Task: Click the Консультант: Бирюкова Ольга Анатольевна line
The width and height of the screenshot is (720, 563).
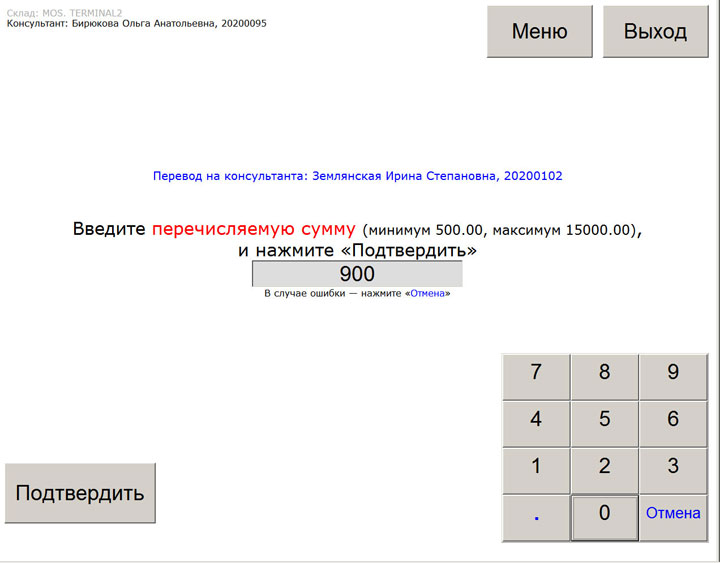Action: (136, 23)
